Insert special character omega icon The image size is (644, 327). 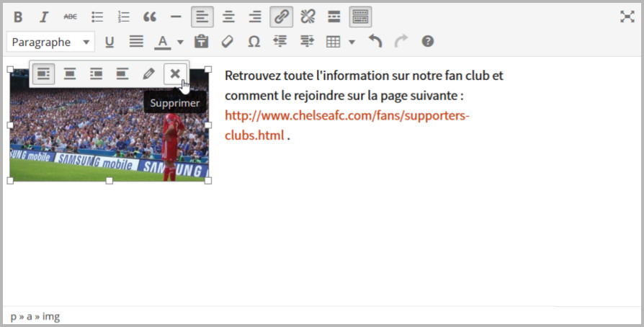tap(254, 42)
